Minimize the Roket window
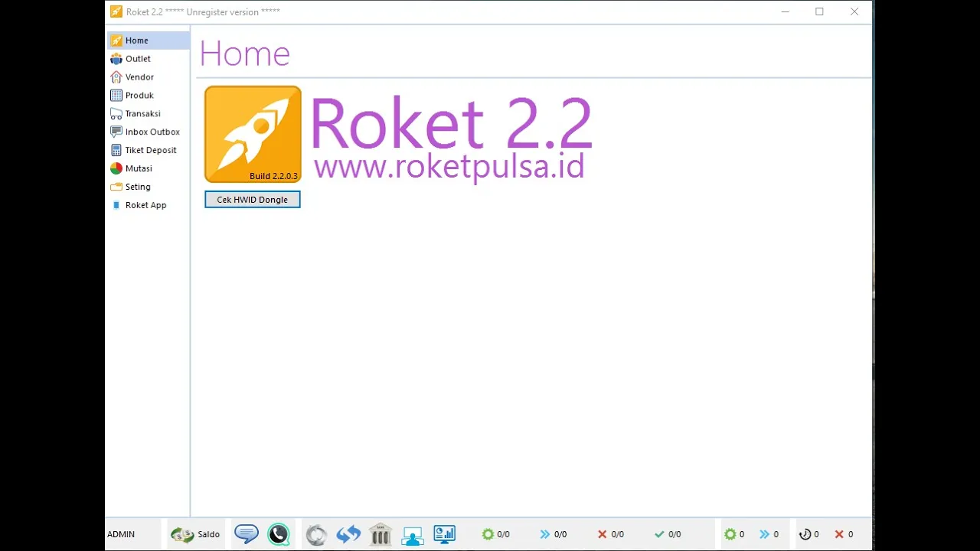This screenshot has width=980, height=551. (x=785, y=11)
